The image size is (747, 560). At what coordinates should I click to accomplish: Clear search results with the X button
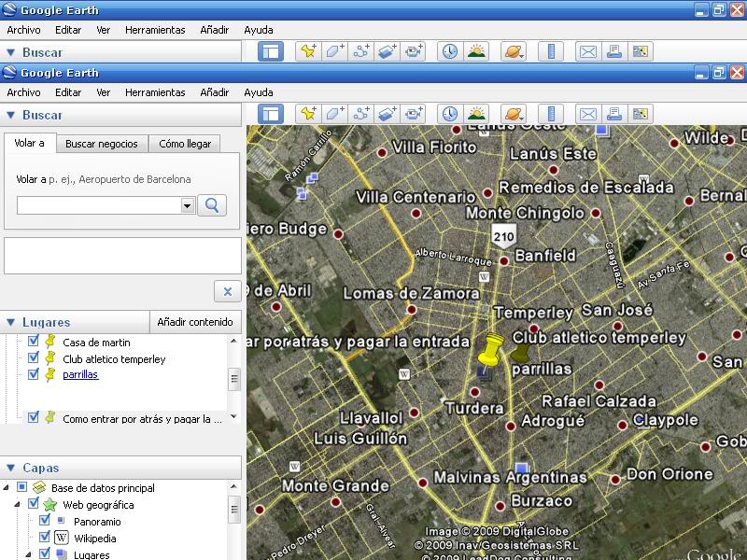tap(228, 291)
